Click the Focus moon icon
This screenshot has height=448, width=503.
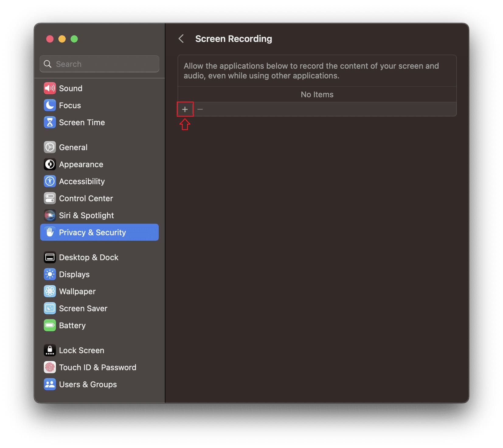[50, 105]
